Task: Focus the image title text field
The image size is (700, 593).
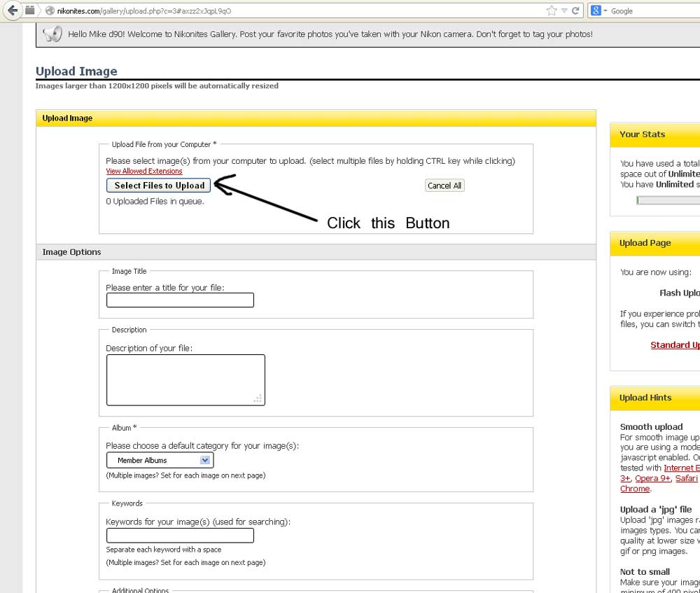Action: pos(180,300)
